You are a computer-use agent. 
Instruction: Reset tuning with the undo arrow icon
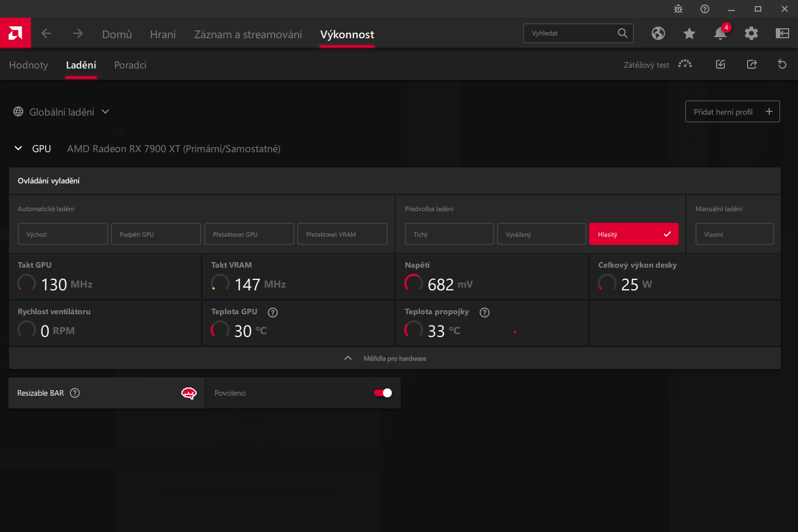[782, 64]
